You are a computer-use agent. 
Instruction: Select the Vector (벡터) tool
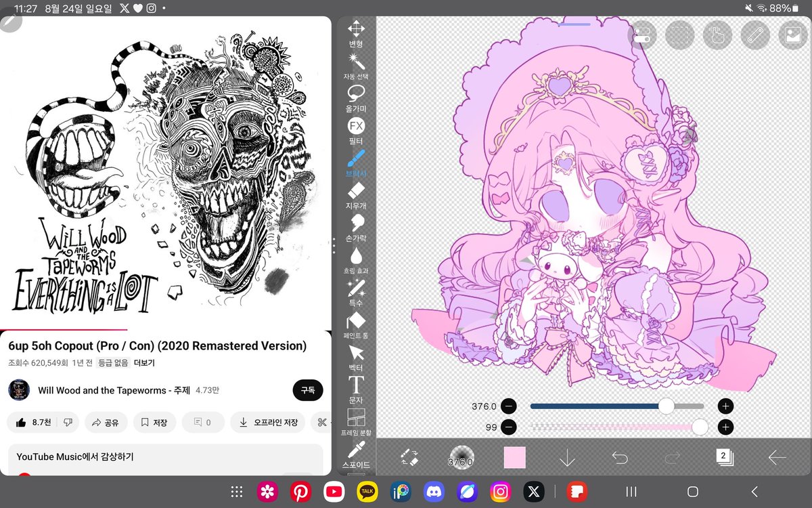tap(356, 358)
